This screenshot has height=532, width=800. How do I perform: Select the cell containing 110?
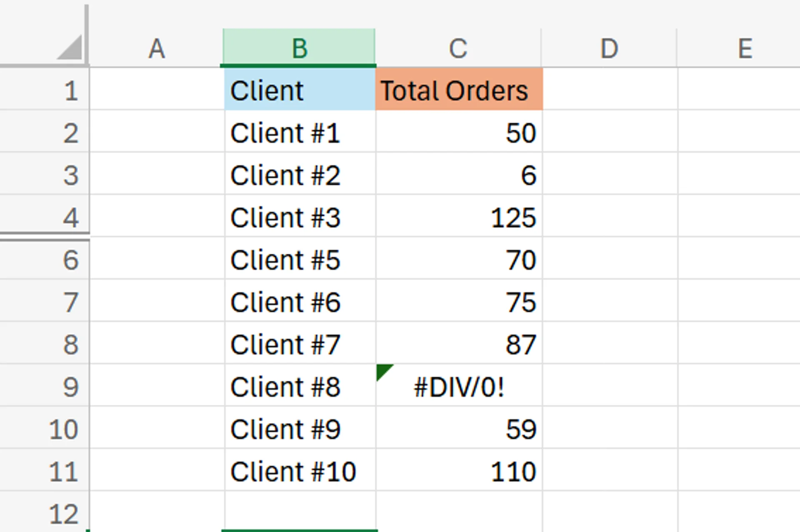[x=458, y=471]
